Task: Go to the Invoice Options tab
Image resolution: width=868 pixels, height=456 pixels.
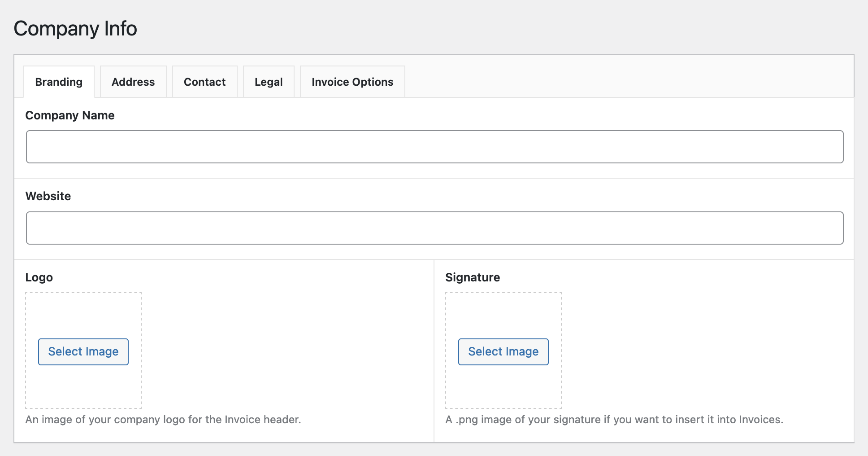Action: pyautogui.click(x=352, y=82)
